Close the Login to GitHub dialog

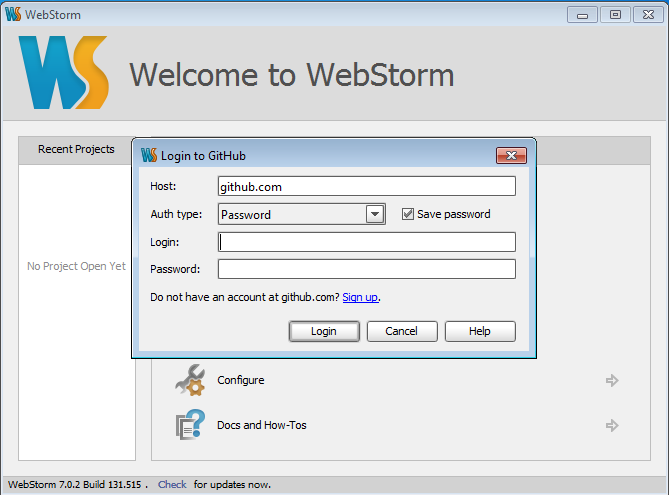pyautogui.click(x=511, y=155)
